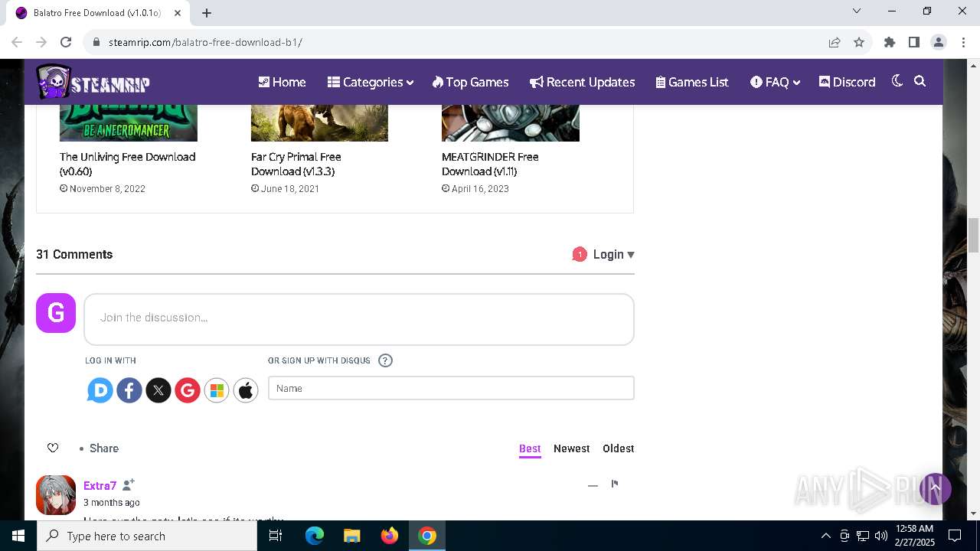Image resolution: width=980 pixels, height=551 pixels.
Task: Show hidden system tray icons
Action: pyautogui.click(x=825, y=536)
